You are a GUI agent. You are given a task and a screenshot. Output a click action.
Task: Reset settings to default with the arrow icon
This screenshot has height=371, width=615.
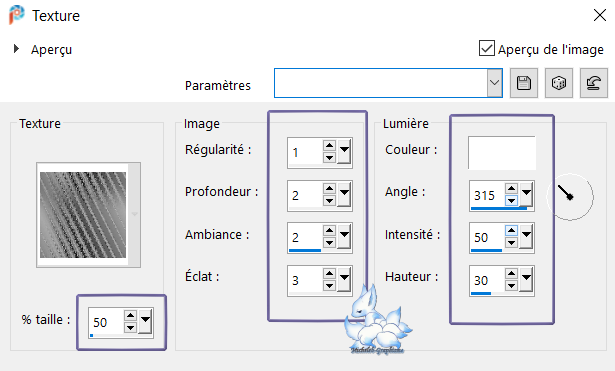tap(593, 83)
